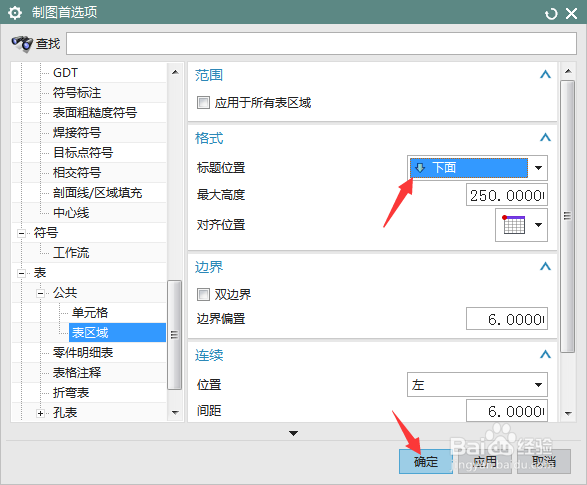Screen dimensions: 587x485
Task: Collapse the 表 tree node
Action: coord(21,273)
